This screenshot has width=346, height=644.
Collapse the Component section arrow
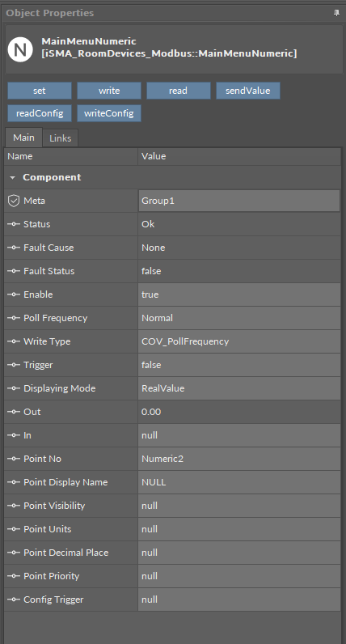[13, 178]
